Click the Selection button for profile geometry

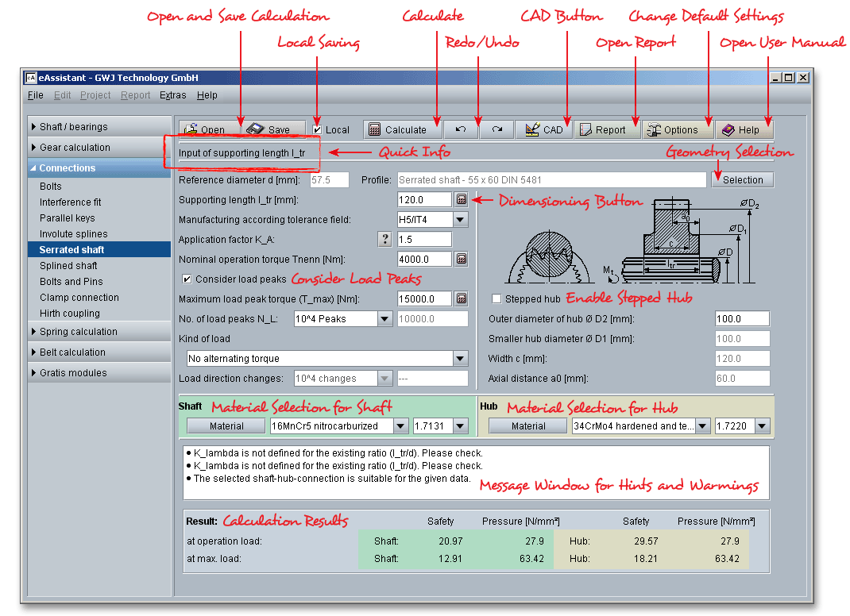pos(743,180)
